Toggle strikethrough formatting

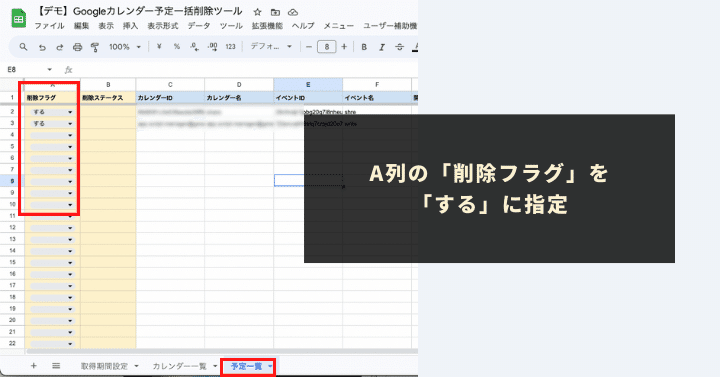[x=399, y=46]
